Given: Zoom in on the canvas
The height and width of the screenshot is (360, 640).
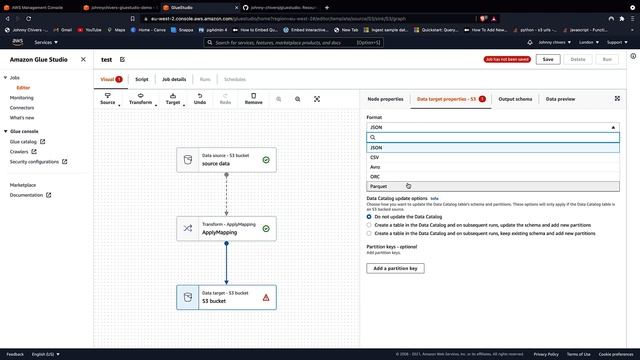Looking at the screenshot, I should click(x=298, y=99).
